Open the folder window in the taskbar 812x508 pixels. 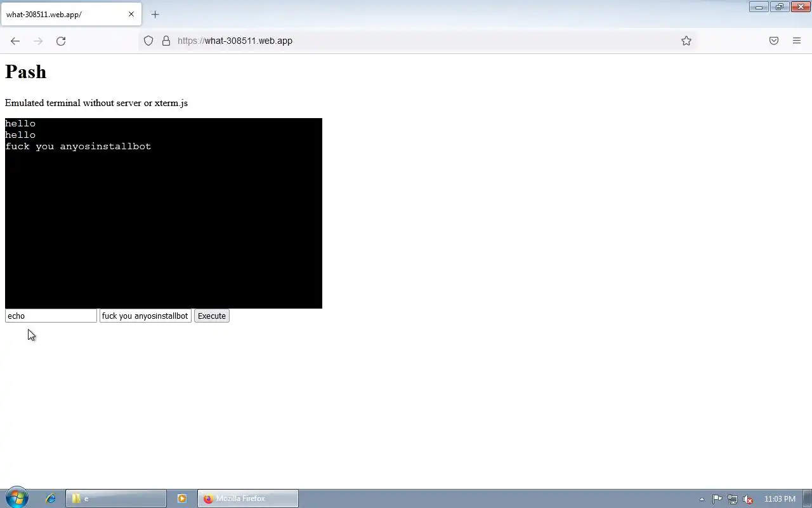pos(116,498)
